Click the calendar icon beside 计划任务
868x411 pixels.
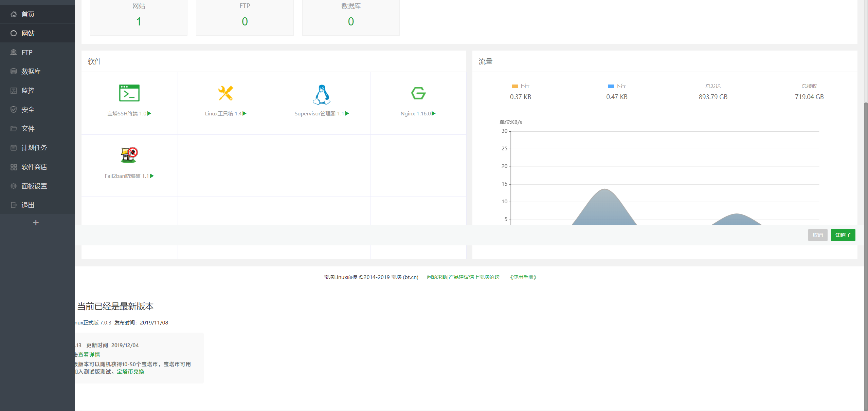(x=14, y=148)
